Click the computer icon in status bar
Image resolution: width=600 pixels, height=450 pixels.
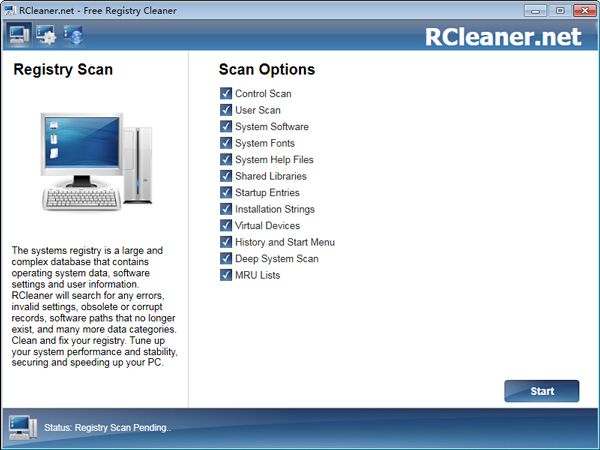pos(23,427)
